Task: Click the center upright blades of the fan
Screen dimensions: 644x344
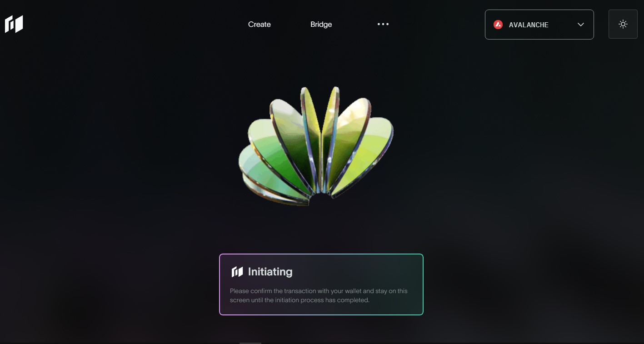Action: pos(320,136)
